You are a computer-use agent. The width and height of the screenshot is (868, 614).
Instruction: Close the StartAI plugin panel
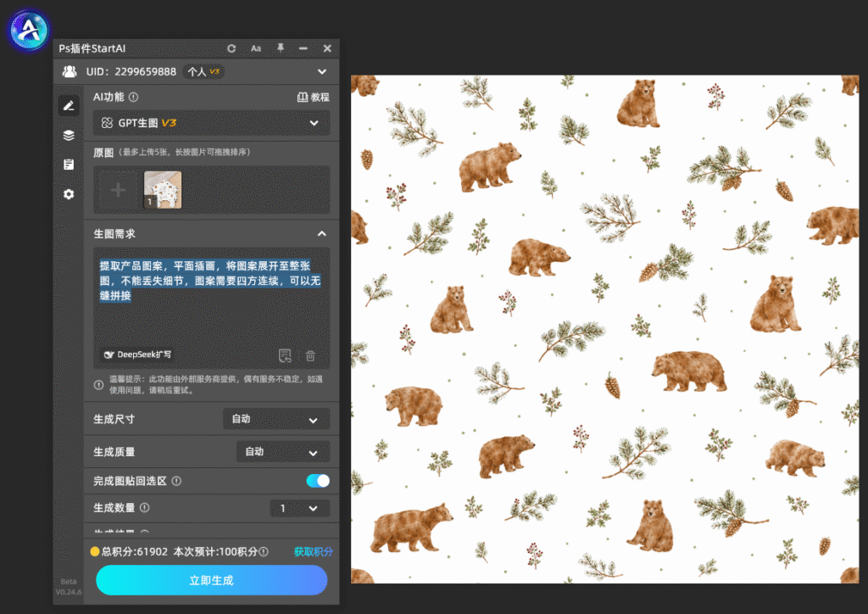[327, 48]
